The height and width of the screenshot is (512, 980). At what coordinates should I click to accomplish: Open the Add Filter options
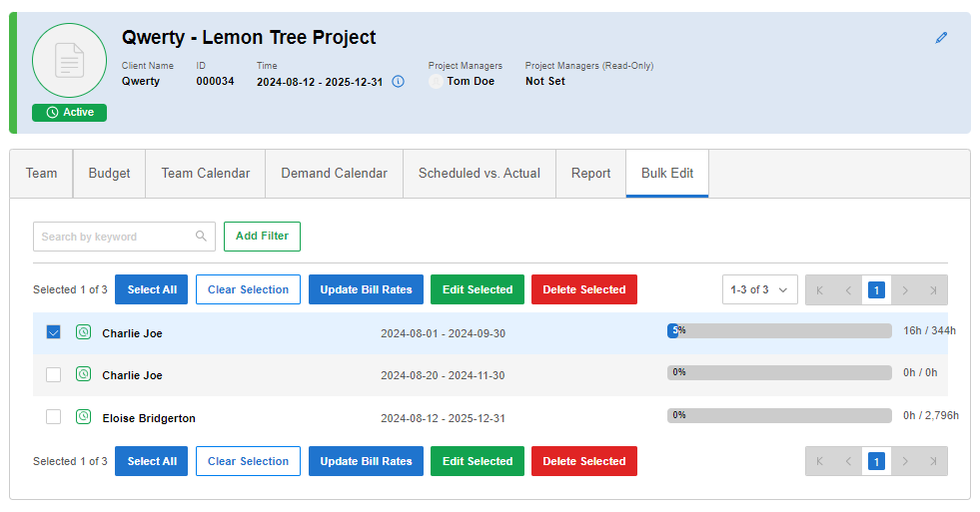coord(262,237)
